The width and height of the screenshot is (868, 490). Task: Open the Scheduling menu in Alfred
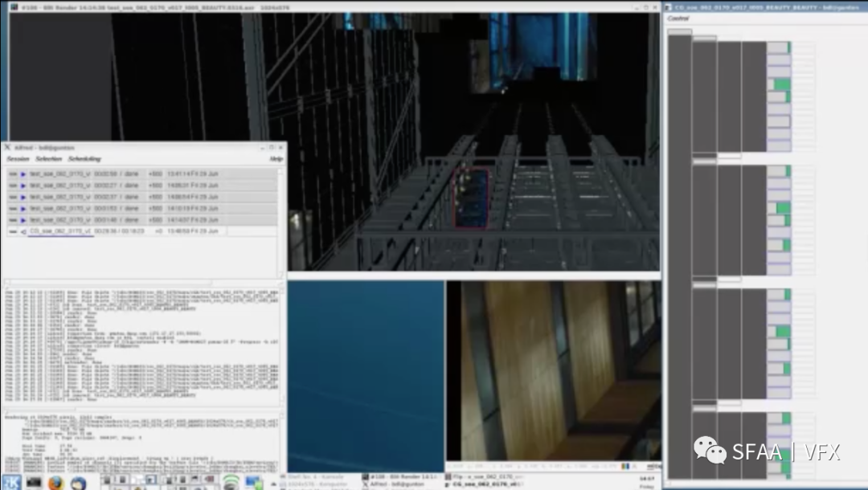84,159
